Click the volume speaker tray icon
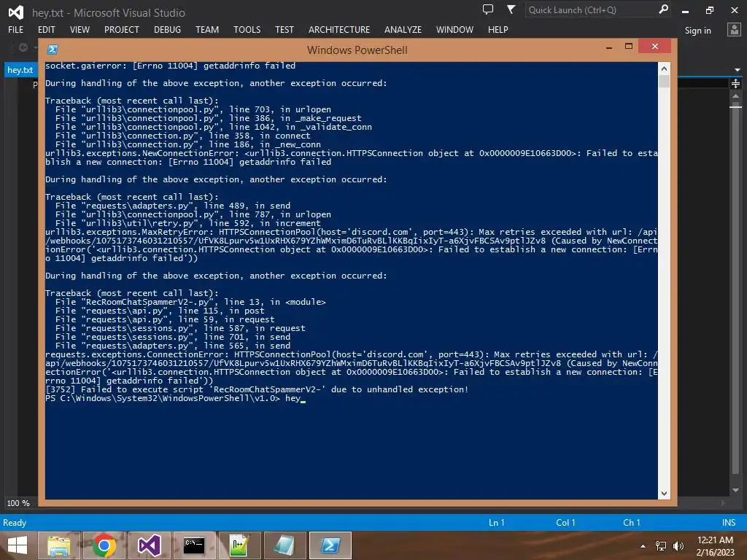The image size is (747, 560). point(678,546)
